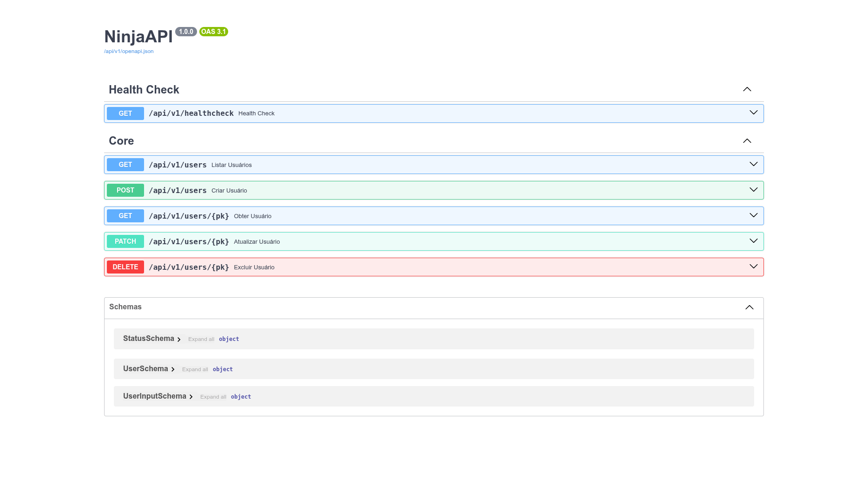Image resolution: width=868 pixels, height=487 pixels.
Task: Open the /api/v1/openapi.json link
Action: 129,51
